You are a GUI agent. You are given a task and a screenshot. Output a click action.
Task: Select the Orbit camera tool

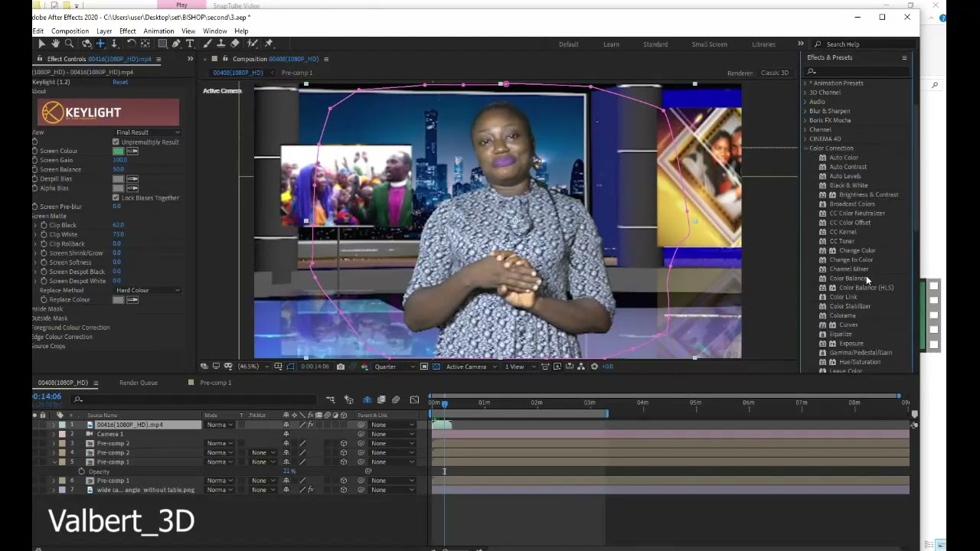87,44
